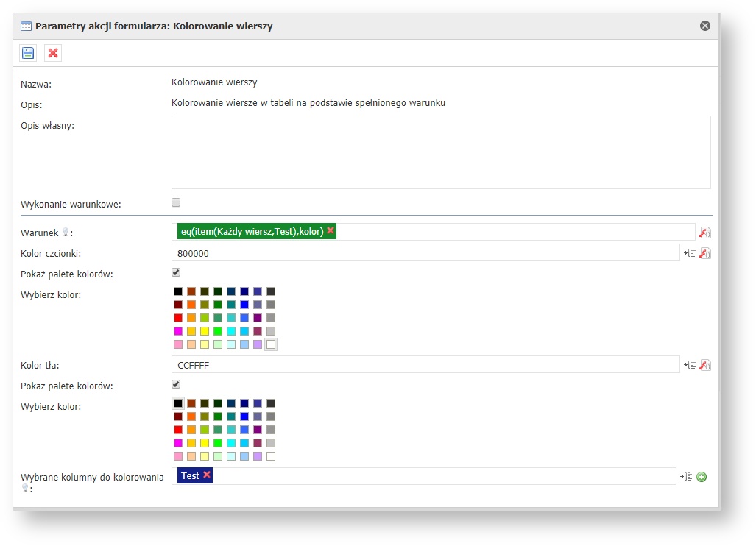Uncheck background color Pokaż palete kolorów checkbox

(176, 384)
